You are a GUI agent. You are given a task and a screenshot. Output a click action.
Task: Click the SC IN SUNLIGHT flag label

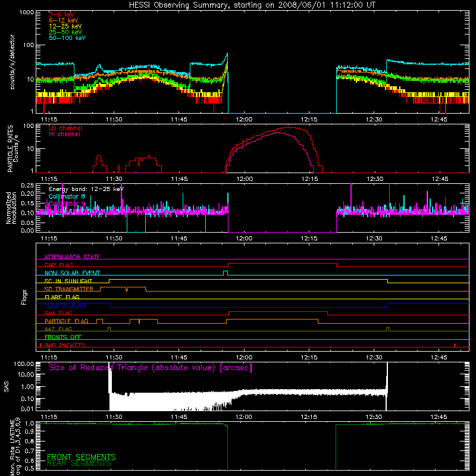point(68,281)
